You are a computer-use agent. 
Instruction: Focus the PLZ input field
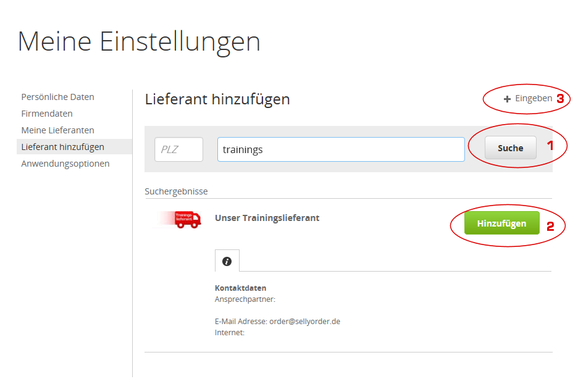tap(178, 149)
